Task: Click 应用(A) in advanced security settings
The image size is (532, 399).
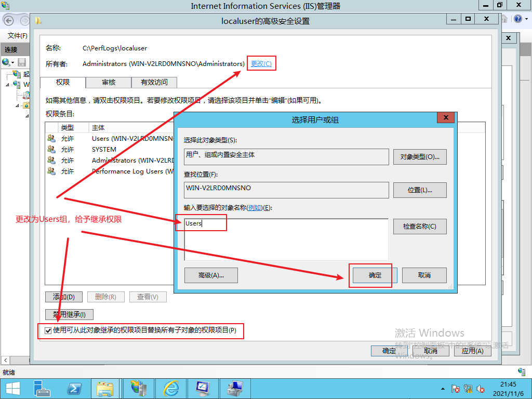Action: 472,351
